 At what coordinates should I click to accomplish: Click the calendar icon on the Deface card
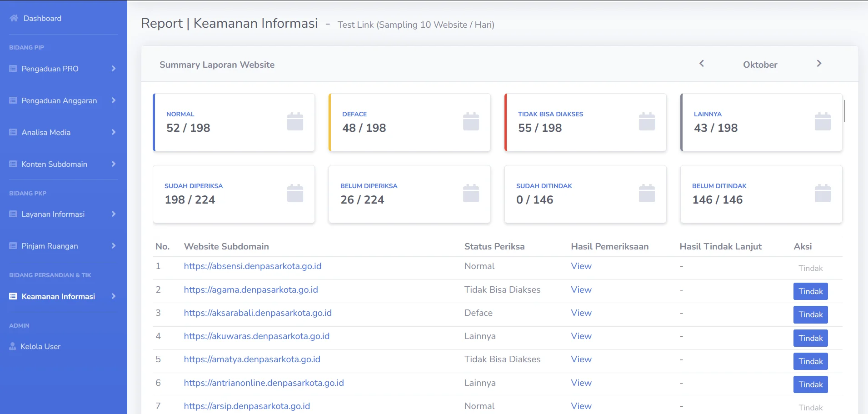[x=470, y=121]
